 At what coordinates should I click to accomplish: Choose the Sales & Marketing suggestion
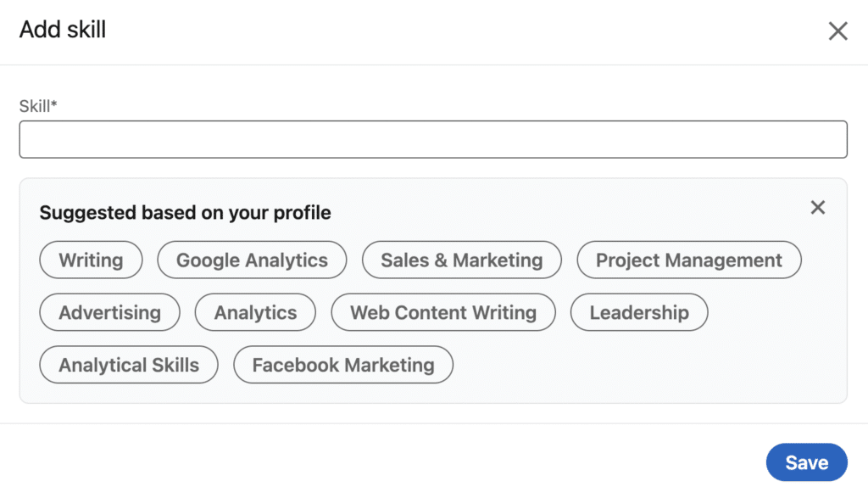(x=461, y=260)
